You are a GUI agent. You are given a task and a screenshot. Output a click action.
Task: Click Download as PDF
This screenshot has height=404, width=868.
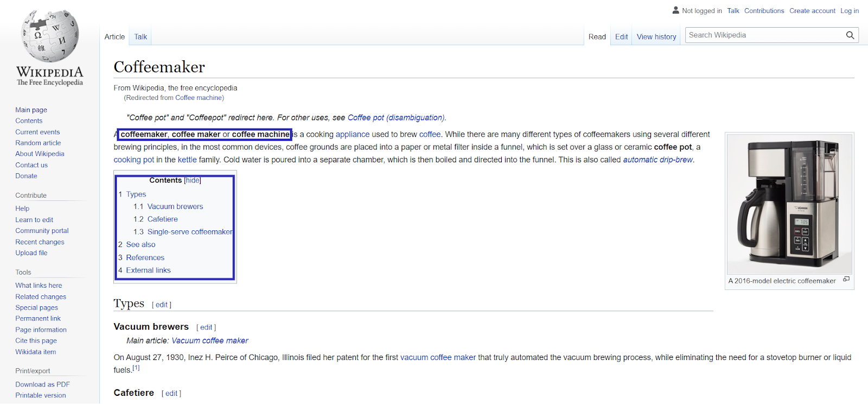pos(42,384)
